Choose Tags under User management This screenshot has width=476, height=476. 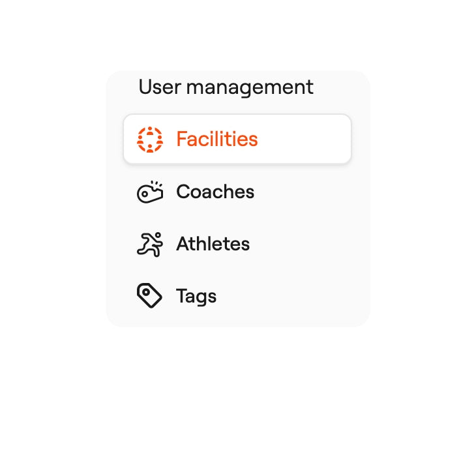tap(196, 296)
